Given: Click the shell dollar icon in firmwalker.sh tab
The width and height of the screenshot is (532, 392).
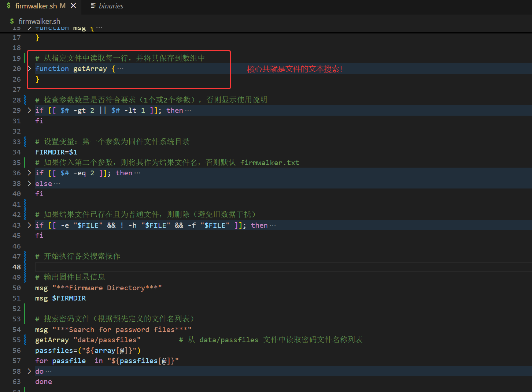Looking at the screenshot, I should (9, 6).
